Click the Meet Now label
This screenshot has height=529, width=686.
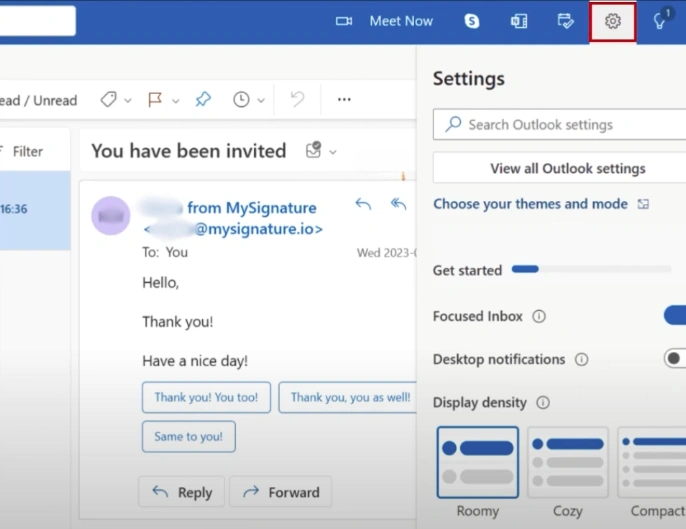pyautogui.click(x=401, y=21)
